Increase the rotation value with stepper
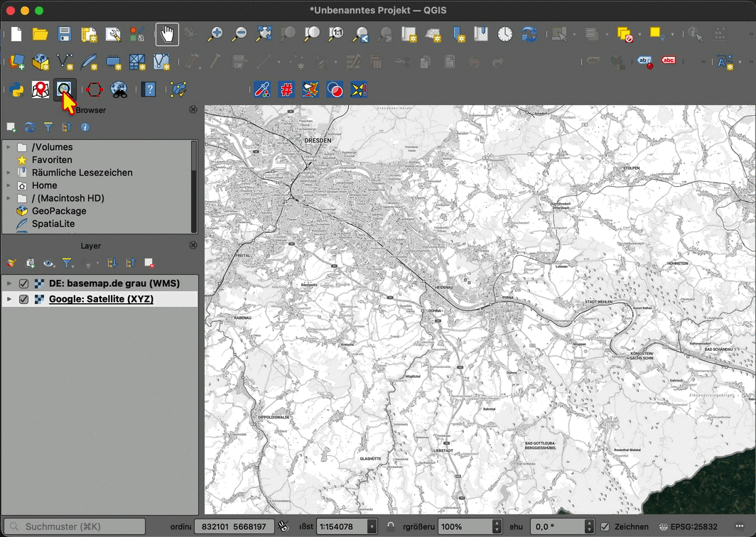 click(589, 523)
